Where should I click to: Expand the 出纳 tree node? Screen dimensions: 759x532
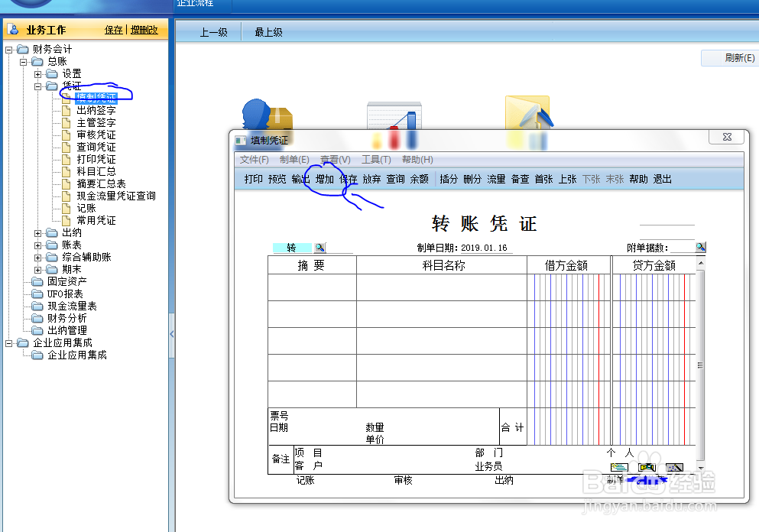37,233
